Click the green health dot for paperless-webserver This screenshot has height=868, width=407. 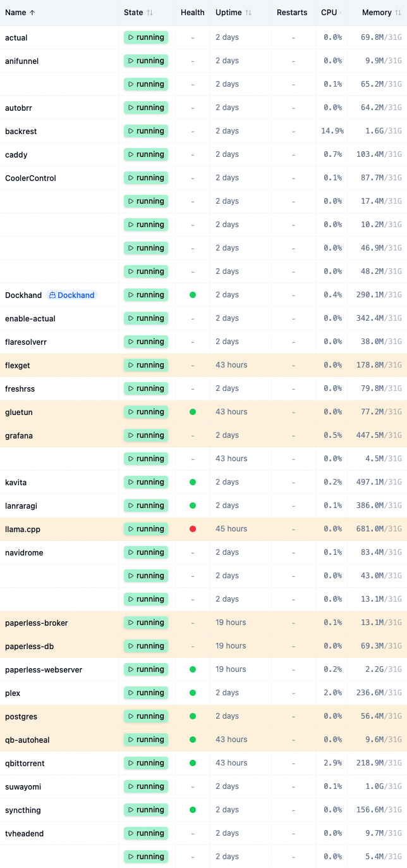[x=193, y=669]
